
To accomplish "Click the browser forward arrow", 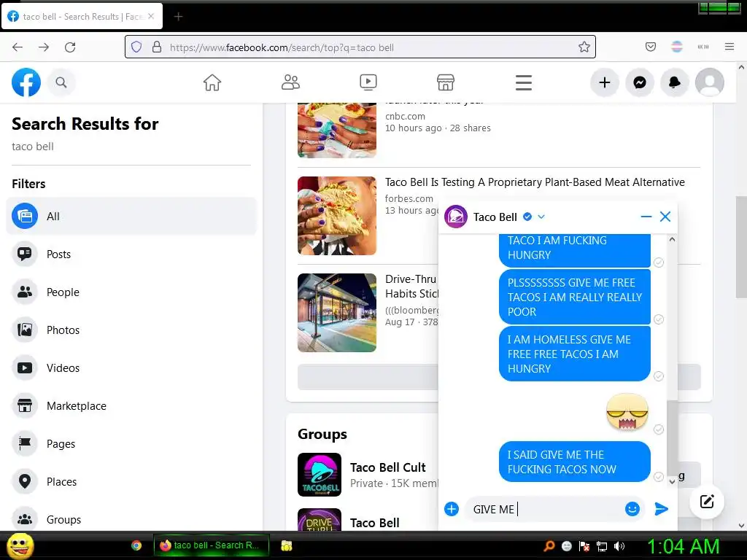I will (x=44, y=47).
